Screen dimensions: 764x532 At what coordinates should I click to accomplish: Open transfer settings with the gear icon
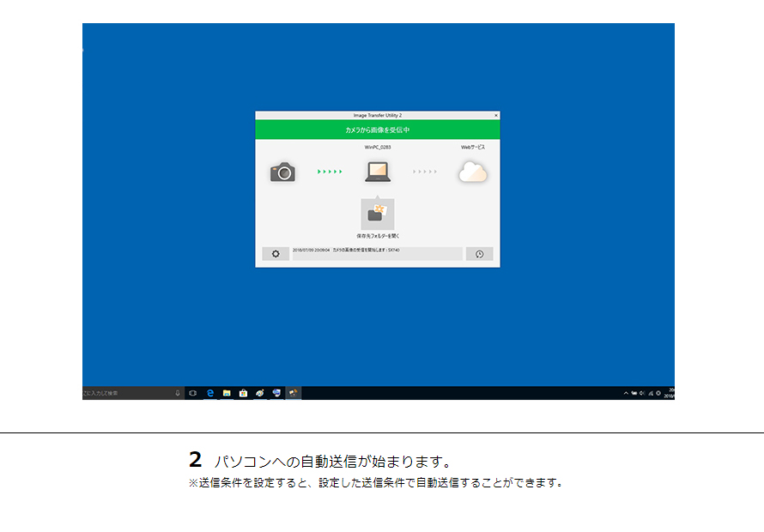[276, 253]
